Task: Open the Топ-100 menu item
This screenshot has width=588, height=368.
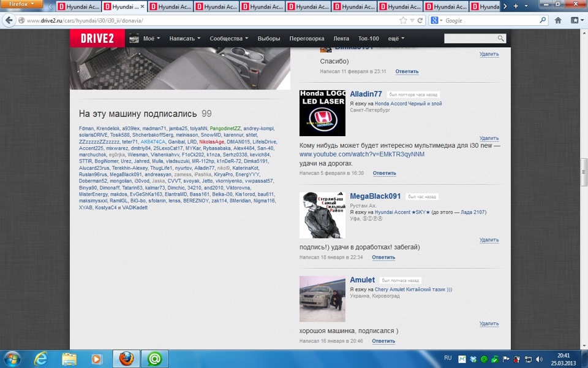Action: point(368,38)
